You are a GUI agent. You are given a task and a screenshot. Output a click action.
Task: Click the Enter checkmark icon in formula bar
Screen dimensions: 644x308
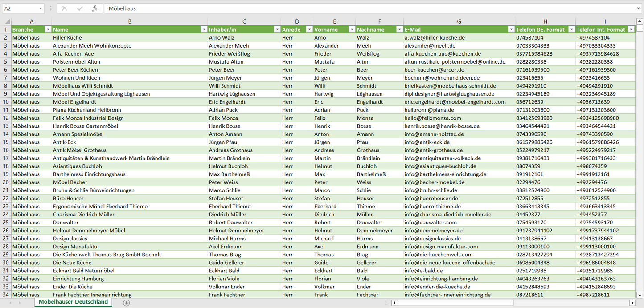pos(80,8)
